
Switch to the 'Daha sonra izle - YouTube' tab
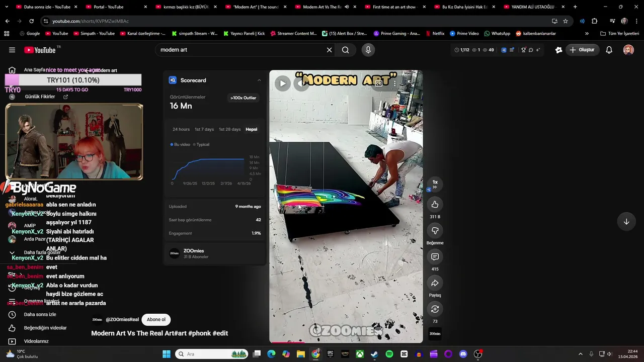pyautogui.click(x=46, y=7)
